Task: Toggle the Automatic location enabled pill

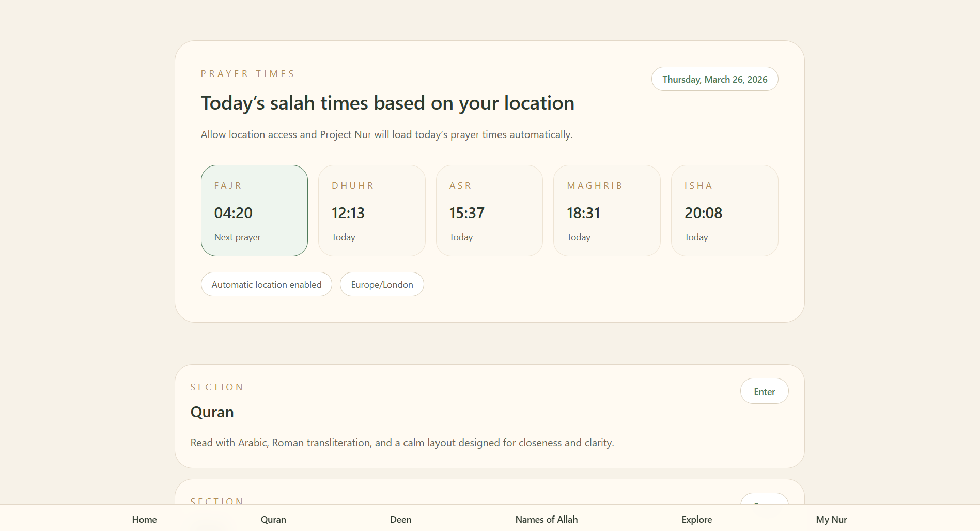Action: coord(266,284)
